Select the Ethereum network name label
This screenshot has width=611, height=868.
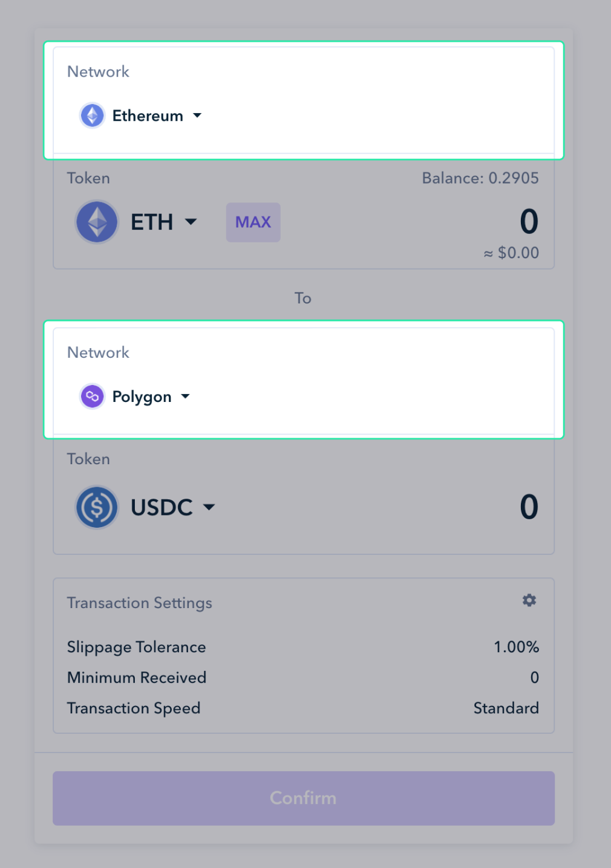tap(148, 115)
